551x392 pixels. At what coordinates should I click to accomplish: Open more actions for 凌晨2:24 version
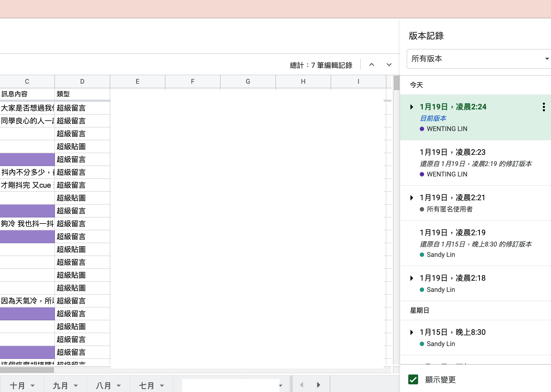pyautogui.click(x=544, y=107)
